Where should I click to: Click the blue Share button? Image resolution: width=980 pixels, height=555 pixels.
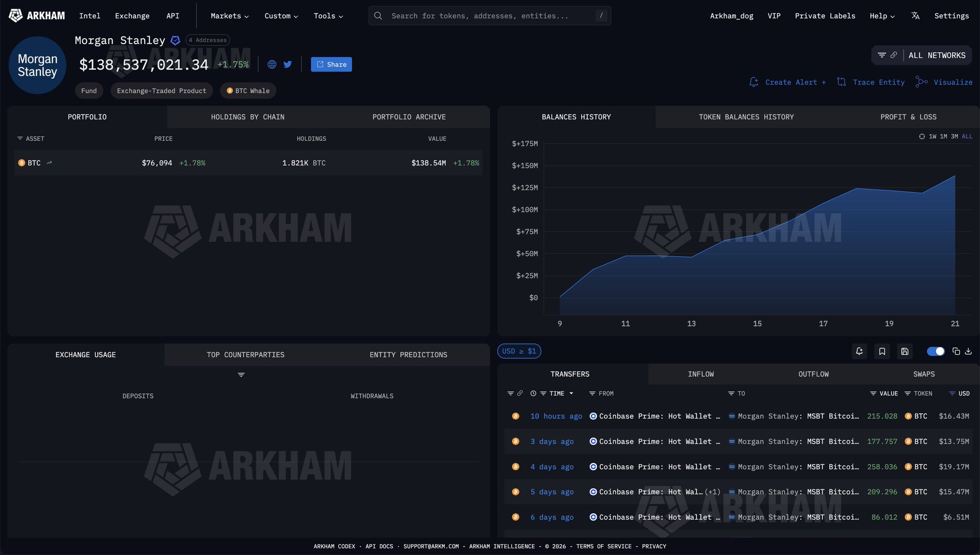coord(331,64)
